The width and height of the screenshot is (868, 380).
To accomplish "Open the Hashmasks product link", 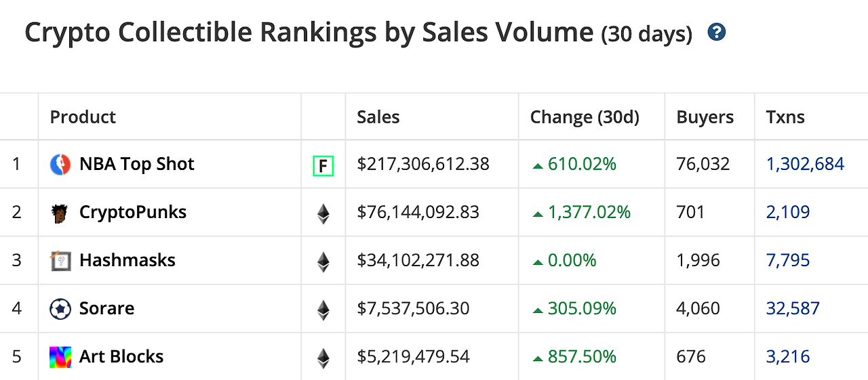I will tap(127, 260).
